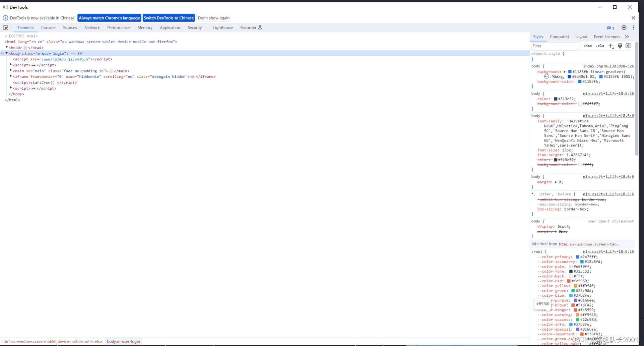Image resolution: width=644 pixels, height=346 pixels.
Task: Activate the inspect element picker icon
Action: (x=6, y=27)
